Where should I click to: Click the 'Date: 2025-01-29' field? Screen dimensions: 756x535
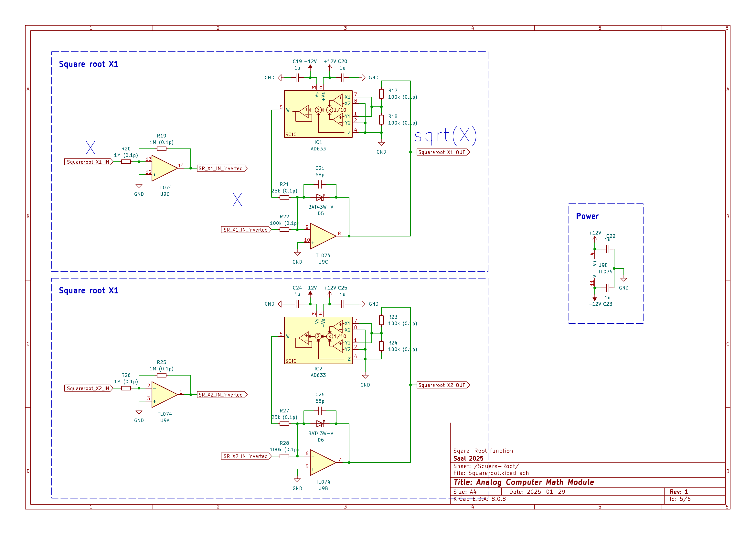pyautogui.click(x=537, y=492)
